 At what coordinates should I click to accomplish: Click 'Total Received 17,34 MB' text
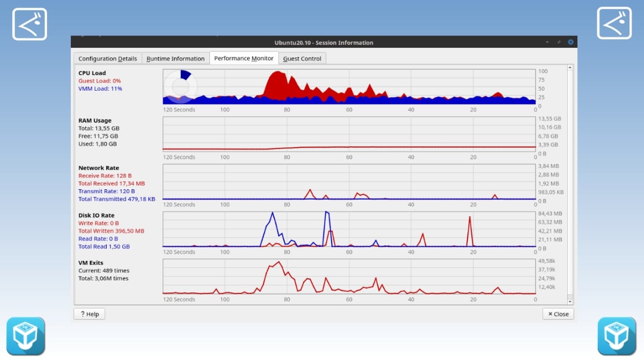tap(111, 183)
